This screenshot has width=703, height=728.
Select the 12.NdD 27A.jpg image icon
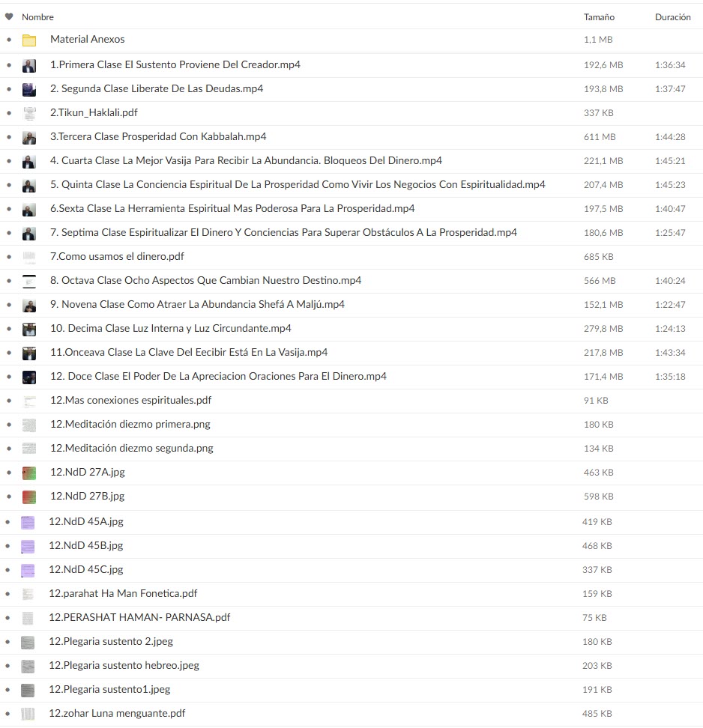pos(29,473)
